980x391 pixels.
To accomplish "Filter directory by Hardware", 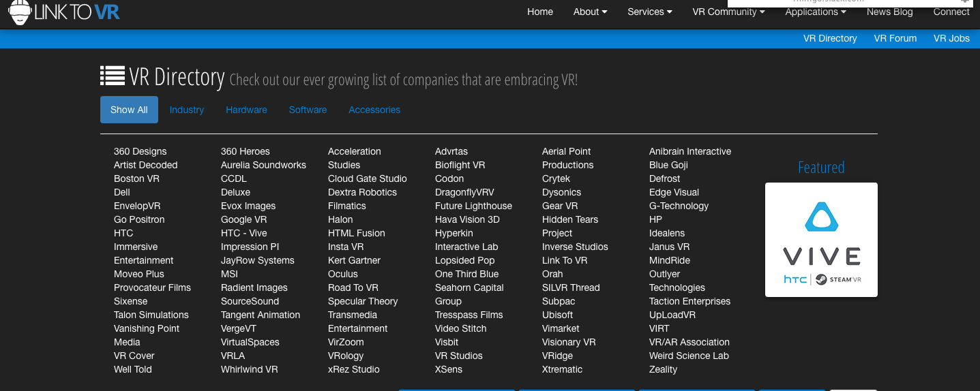I will click(x=246, y=110).
